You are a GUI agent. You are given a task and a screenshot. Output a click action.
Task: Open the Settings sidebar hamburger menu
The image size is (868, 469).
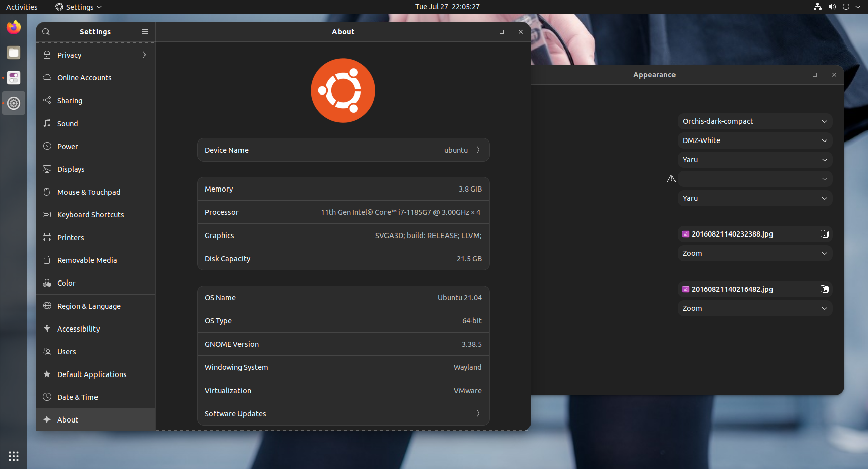pyautogui.click(x=144, y=31)
